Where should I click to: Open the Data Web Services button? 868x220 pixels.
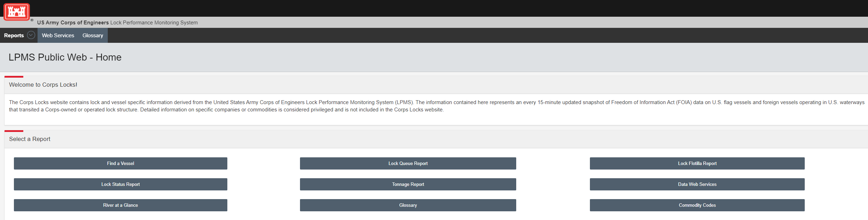tap(697, 184)
